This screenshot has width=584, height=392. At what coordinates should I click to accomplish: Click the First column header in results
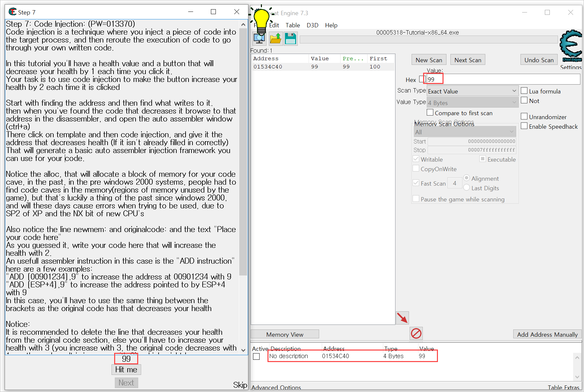(381, 59)
